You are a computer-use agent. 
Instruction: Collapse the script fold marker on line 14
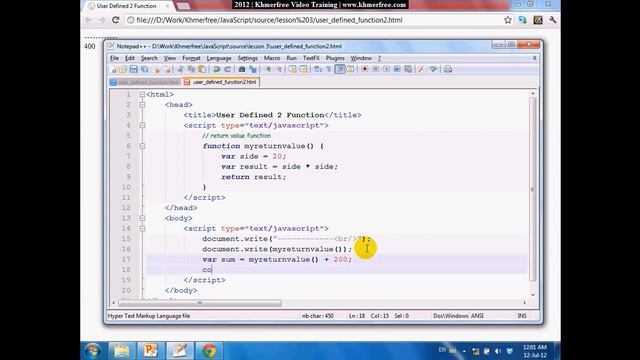pos(142,229)
